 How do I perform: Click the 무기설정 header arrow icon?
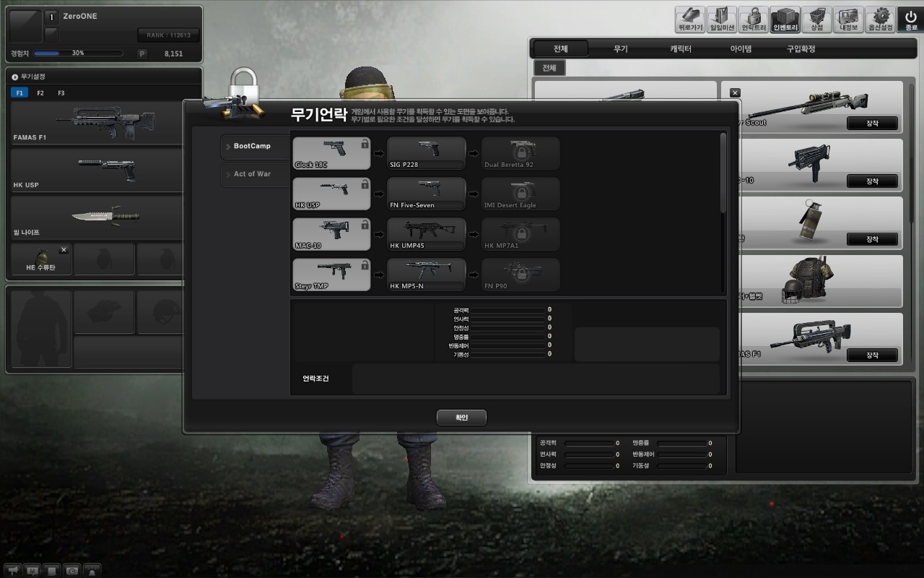[x=15, y=76]
